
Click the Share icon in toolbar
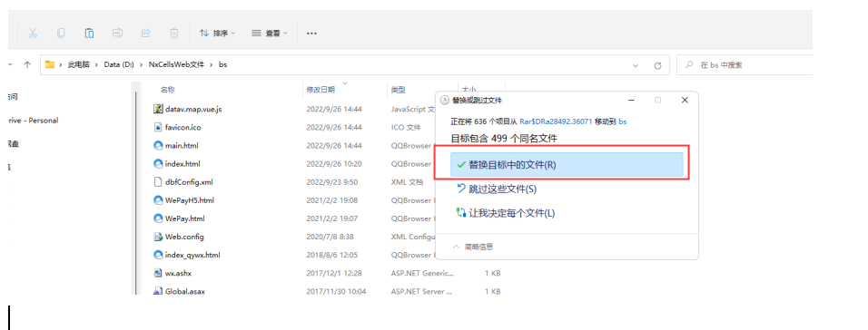click(x=145, y=34)
